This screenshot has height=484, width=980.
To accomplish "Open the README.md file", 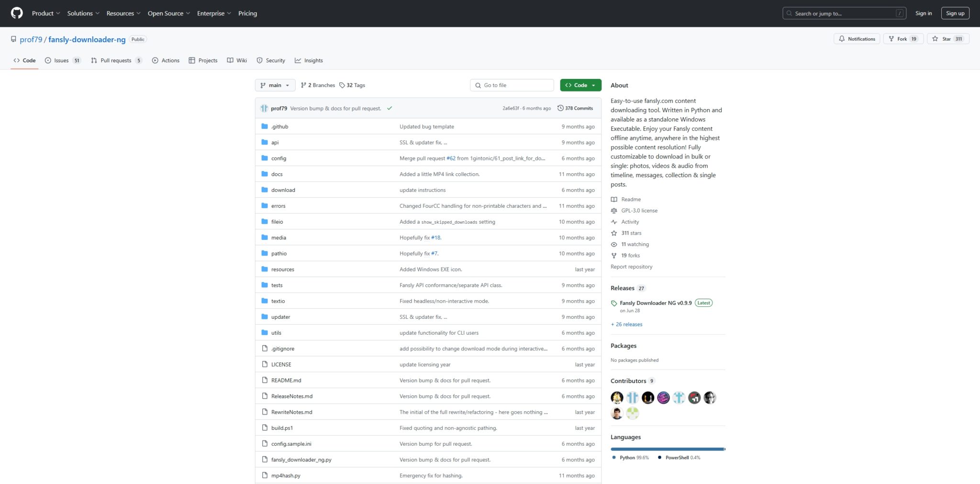I will [x=286, y=380].
